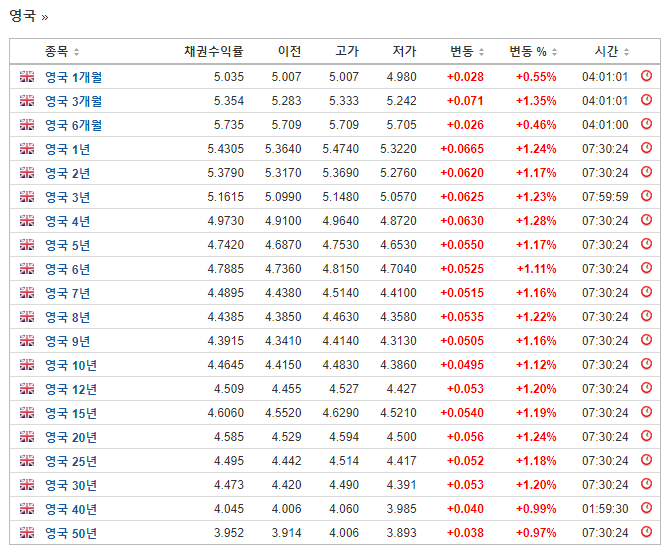The image size is (669, 552).
Task: Click the UK flag beside 영국 4년
Action: pyautogui.click(x=27, y=221)
